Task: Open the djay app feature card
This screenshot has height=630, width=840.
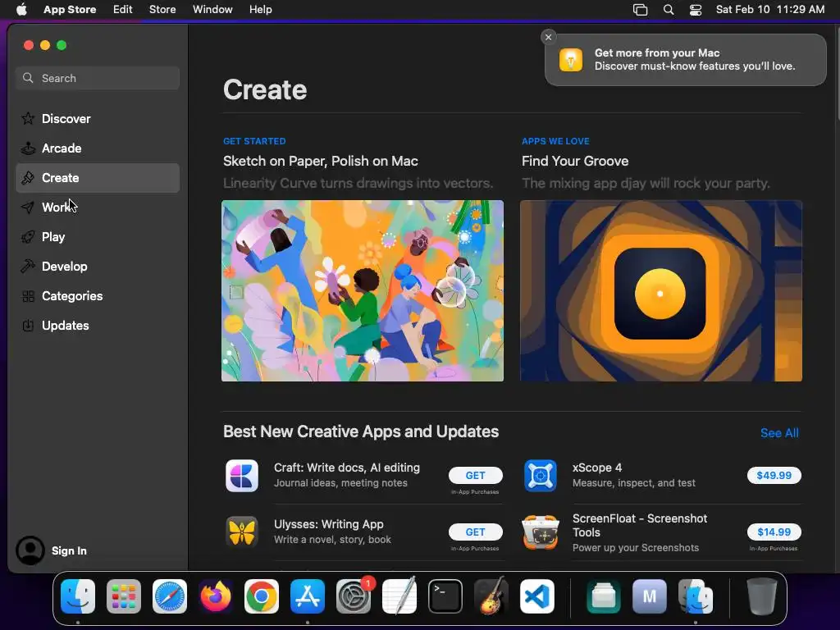Action: coord(660,291)
